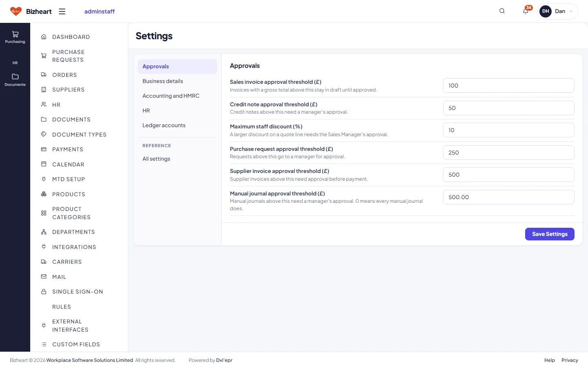Viewport: 588px width, 368px height.
Task: Click the Bizheart heart logo icon
Action: tap(16, 11)
